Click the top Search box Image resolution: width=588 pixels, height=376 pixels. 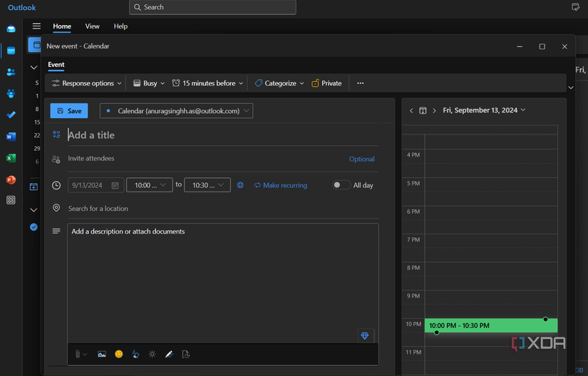(212, 7)
